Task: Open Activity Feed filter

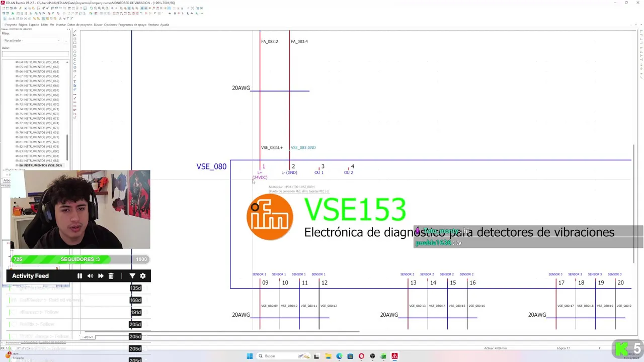Action: pyautogui.click(x=132, y=276)
